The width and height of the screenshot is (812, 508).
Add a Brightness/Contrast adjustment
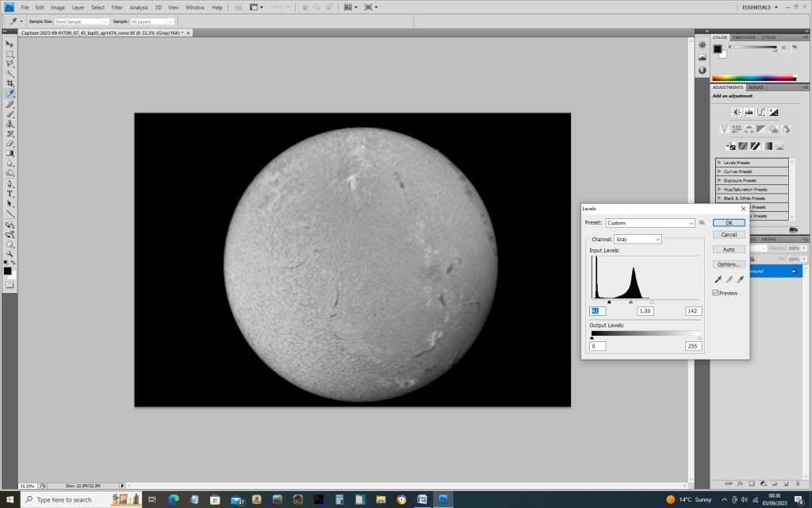pos(736,112)
